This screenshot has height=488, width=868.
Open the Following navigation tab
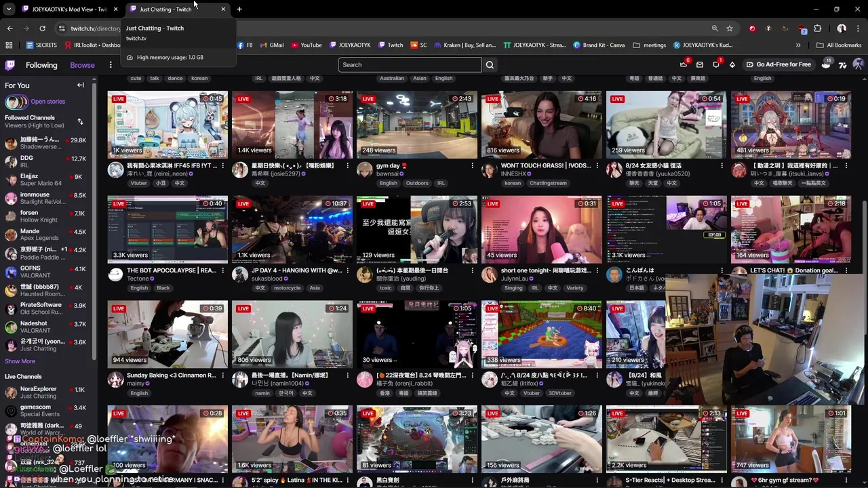[41, 65]
